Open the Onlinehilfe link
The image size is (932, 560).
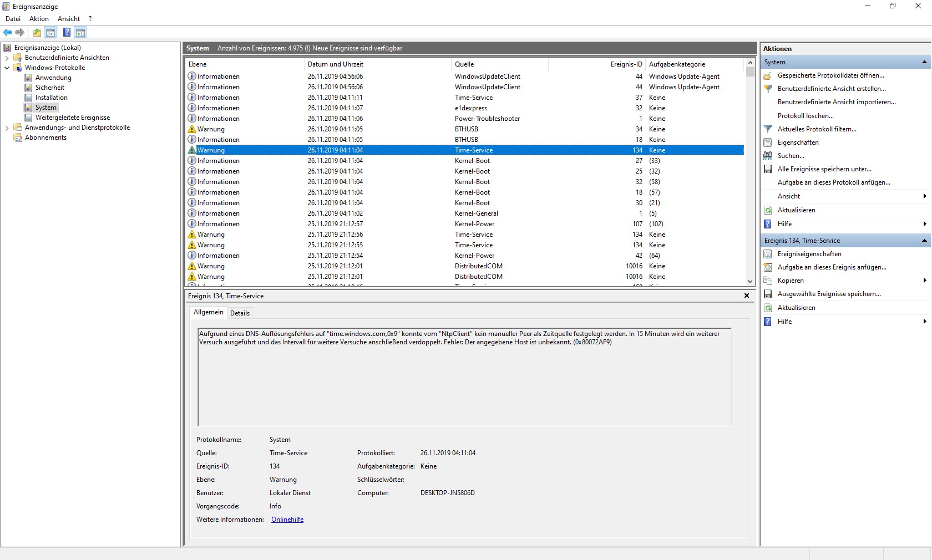tap(287, 520)
